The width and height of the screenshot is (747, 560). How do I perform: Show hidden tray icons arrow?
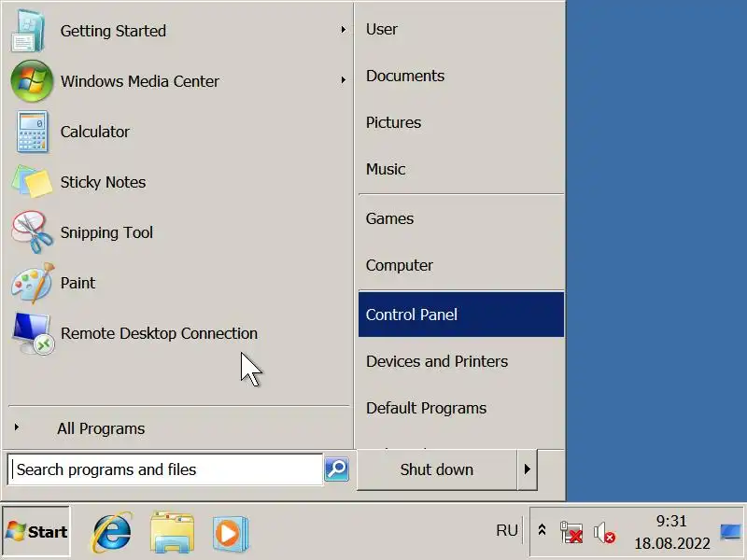pyautogui.click(x=542, y=530)
